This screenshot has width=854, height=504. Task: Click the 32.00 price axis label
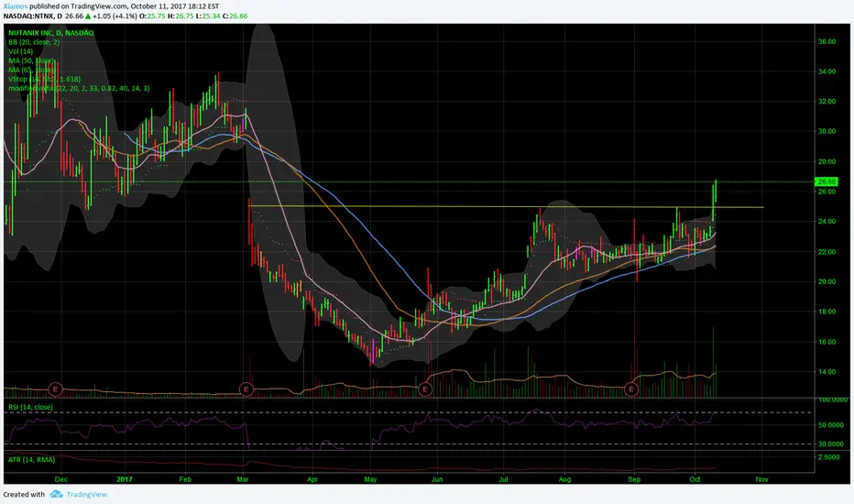(x=827, y=102)
